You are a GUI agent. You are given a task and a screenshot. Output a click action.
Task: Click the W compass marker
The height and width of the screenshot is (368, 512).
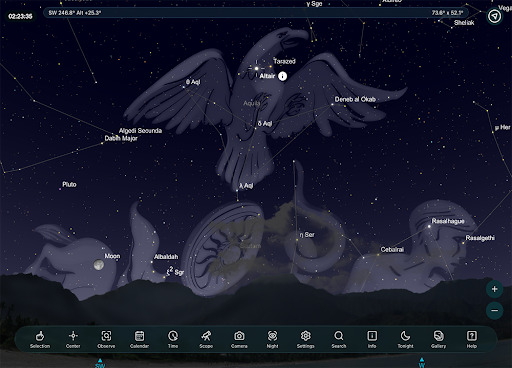pos(422,363)
